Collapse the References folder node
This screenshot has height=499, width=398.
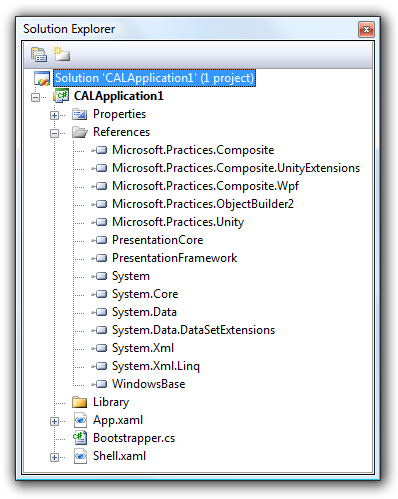point(54,133)
